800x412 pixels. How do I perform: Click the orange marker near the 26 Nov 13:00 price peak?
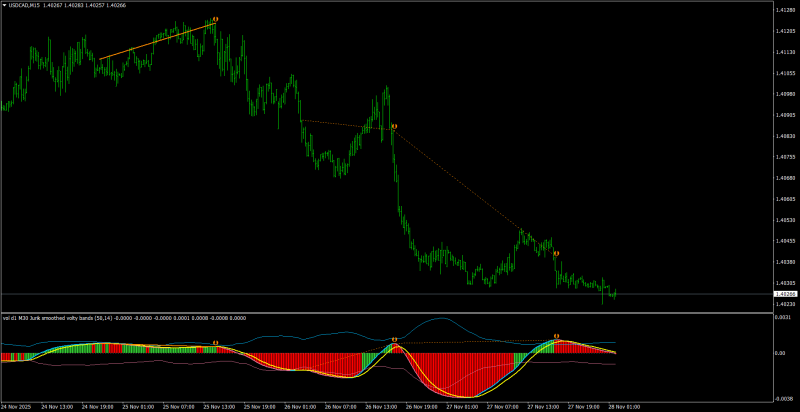click(394, 126)
